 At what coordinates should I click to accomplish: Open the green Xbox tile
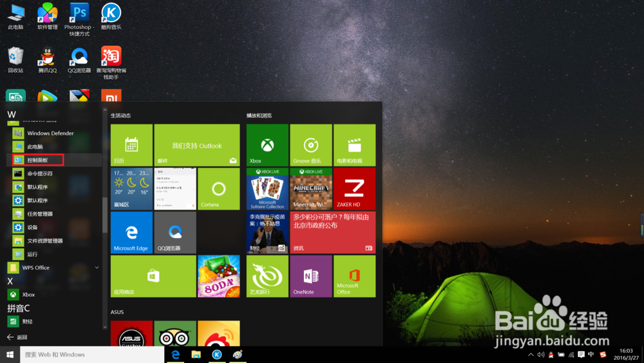267,145
